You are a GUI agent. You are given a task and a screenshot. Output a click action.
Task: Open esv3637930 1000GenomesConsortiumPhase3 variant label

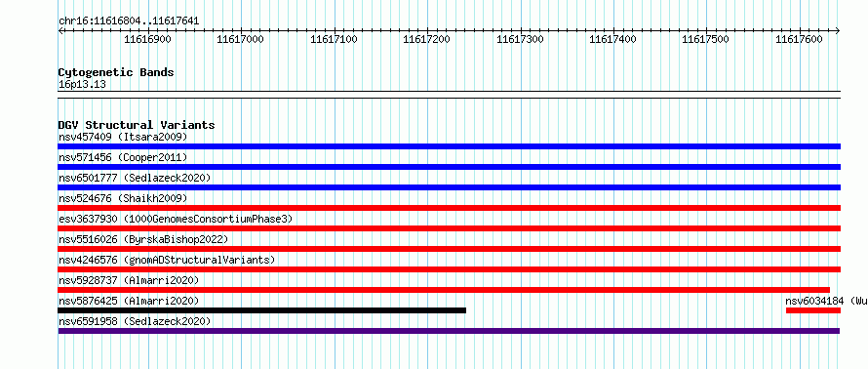pos(176,219)
